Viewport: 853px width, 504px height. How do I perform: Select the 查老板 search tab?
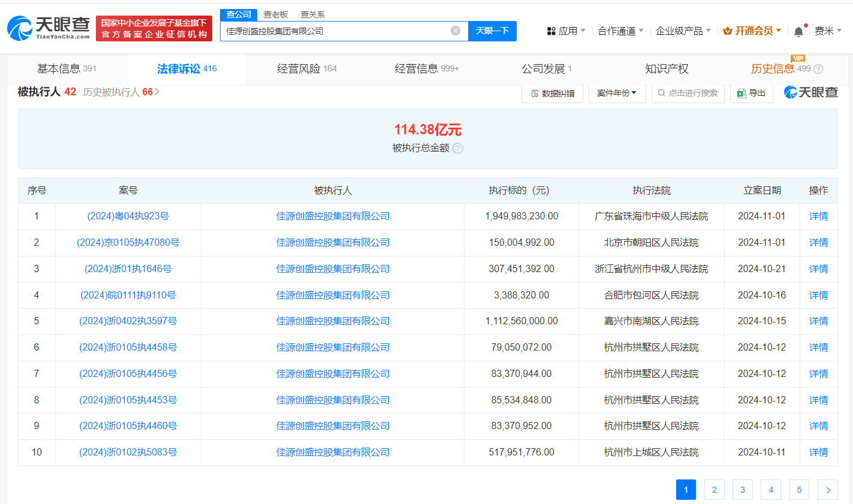tap(276, 14)
